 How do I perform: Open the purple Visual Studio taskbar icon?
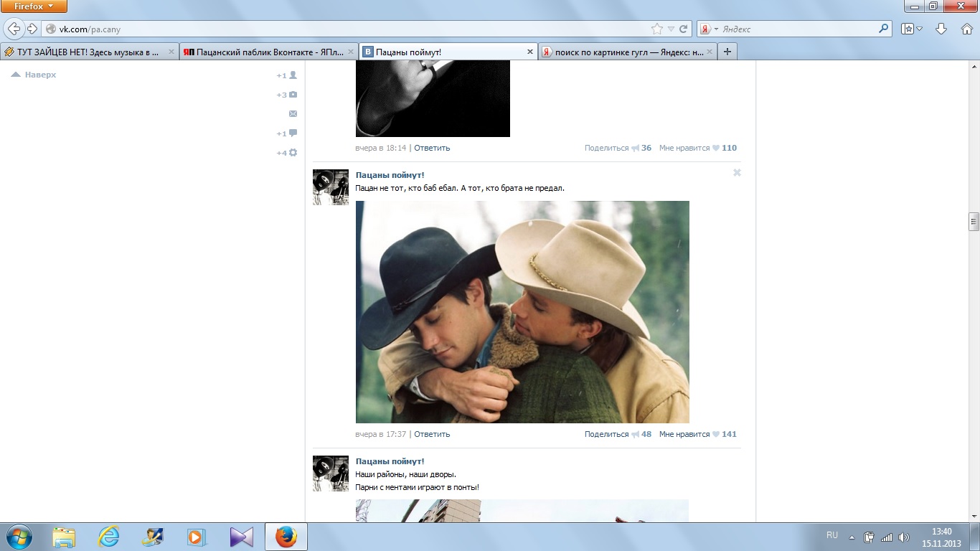(x=242, y=537)
